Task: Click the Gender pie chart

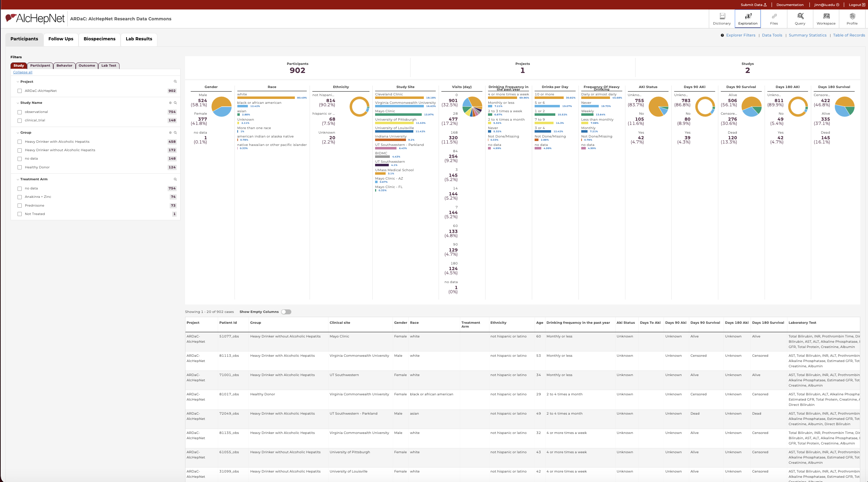Action: tap(222, 107)
